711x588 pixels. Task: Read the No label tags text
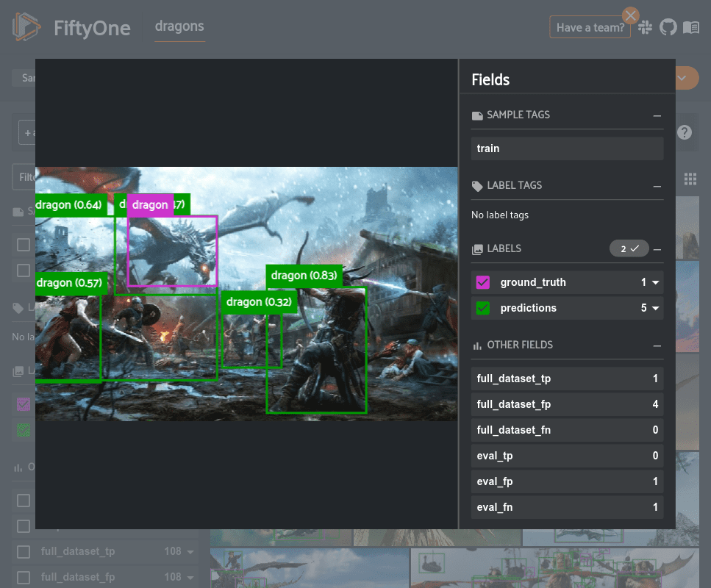[500, 215]
